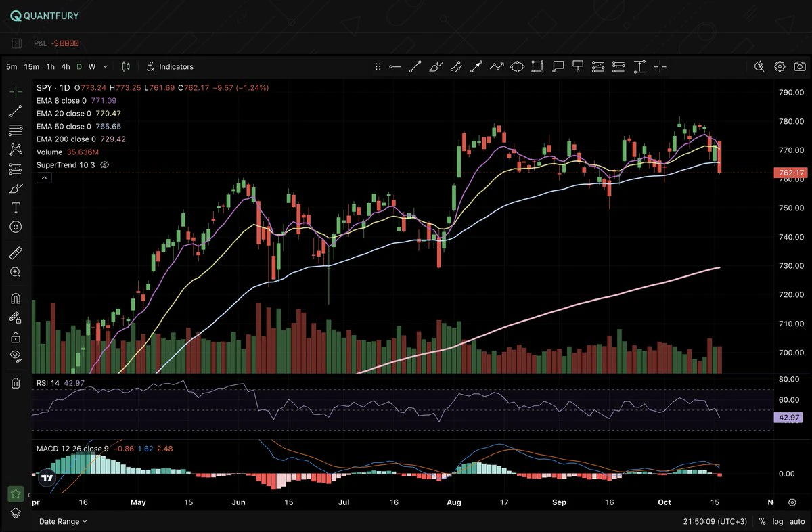
Task: Click the chart time 21:50:09 (UTC+3)
Action: coord(715,522)
